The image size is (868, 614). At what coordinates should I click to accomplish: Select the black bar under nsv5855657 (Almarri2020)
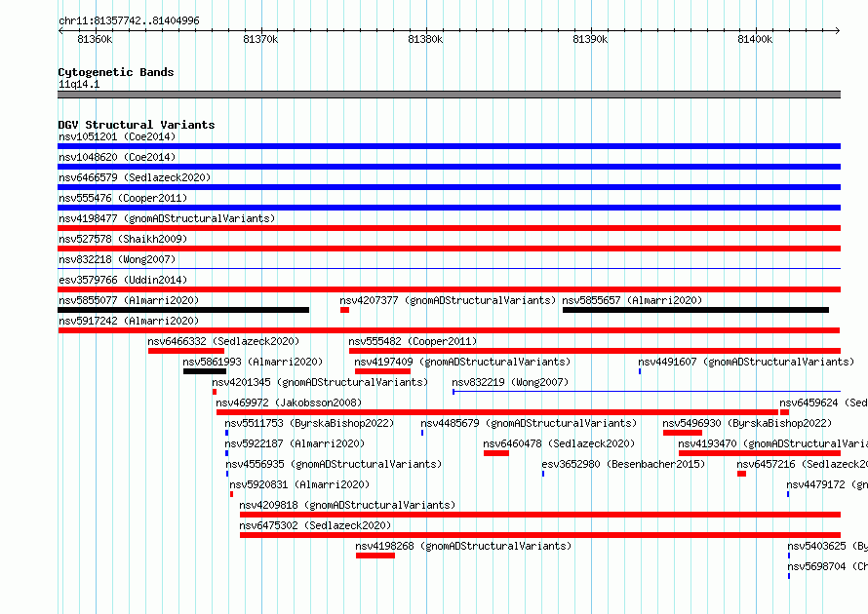pos(695,310)
